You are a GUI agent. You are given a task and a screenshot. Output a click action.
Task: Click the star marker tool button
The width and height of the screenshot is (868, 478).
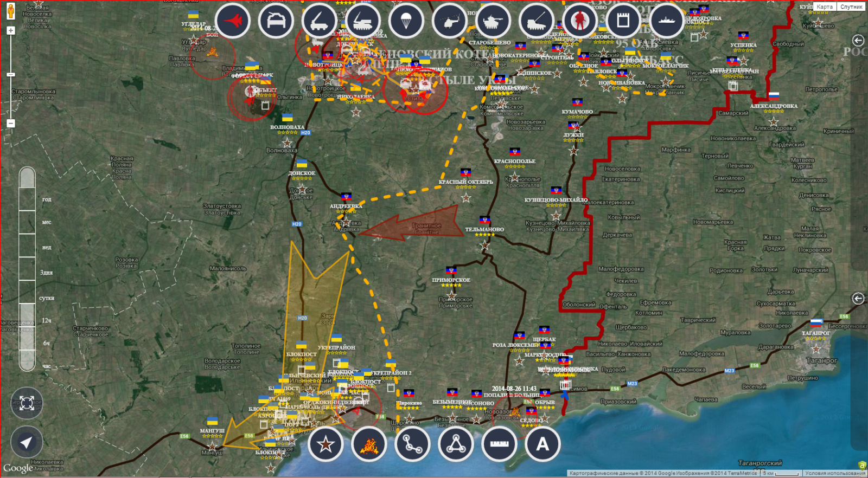click(x=325, y=444)
